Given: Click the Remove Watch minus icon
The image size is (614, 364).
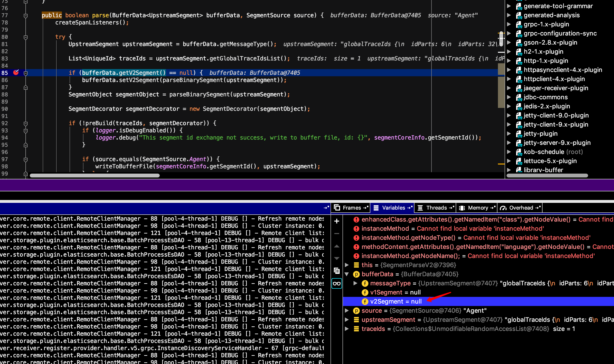Looking at the screenshot, I should (337, 234).
